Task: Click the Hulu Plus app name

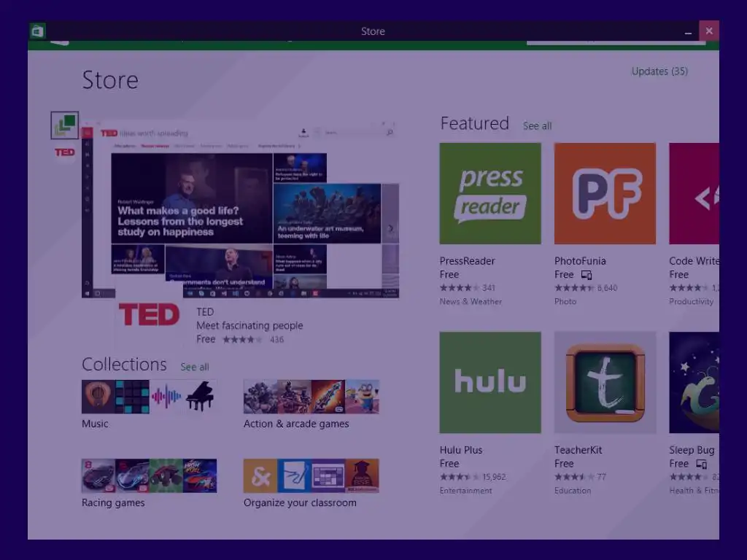Action: [461, 450]
